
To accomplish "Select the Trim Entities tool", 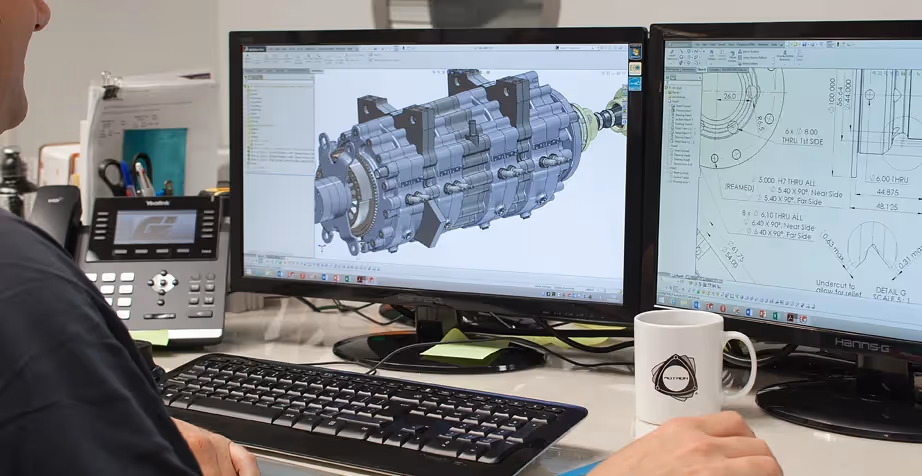I will coord(711,55).
